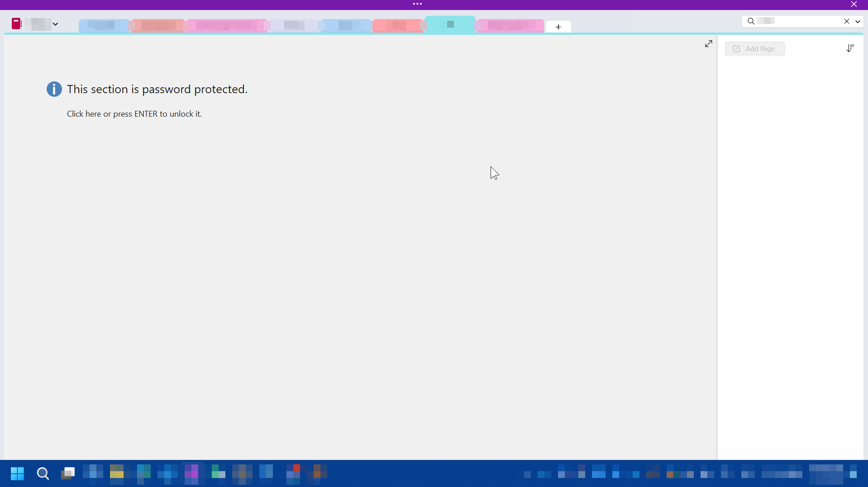Click the blue information icon
The height and width of the screenshot is (487, 868).
(54, 89)
